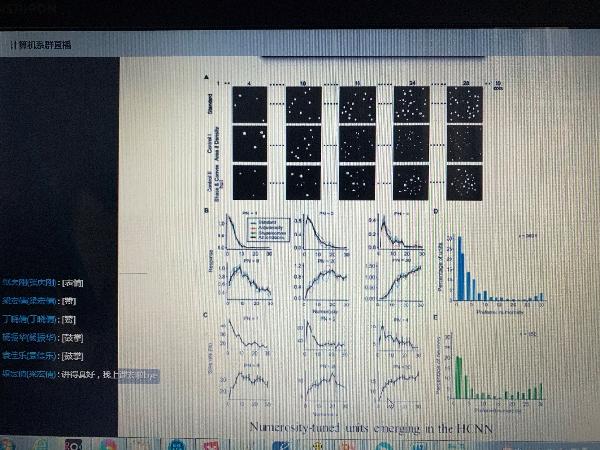Click the Start icon on the taskbar
The width and height of the screenshot is (600, 450).
(10, 443)
